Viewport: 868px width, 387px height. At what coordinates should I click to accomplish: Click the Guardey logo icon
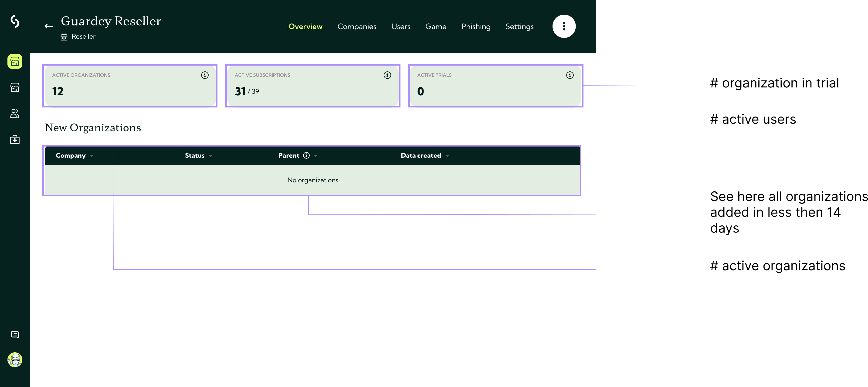click(x=15, y=21)
